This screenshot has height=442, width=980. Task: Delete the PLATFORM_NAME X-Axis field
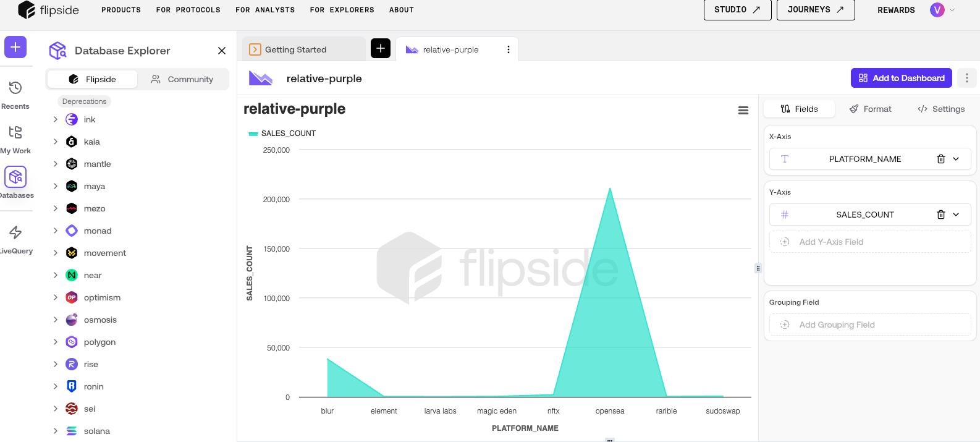pyautogui.click(x=941, y=159)
